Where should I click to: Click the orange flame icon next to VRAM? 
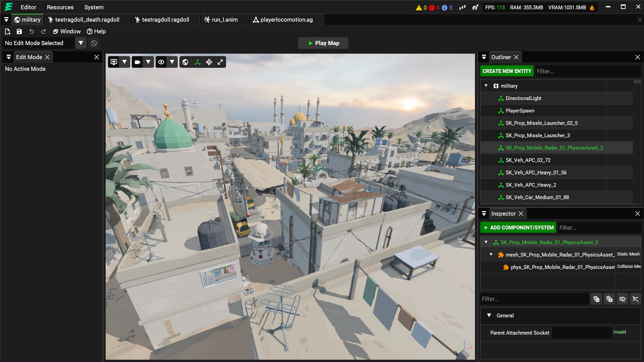592,8
